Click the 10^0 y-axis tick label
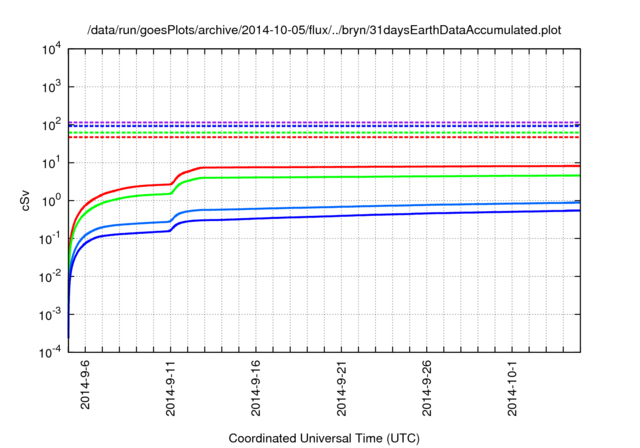 51,200
